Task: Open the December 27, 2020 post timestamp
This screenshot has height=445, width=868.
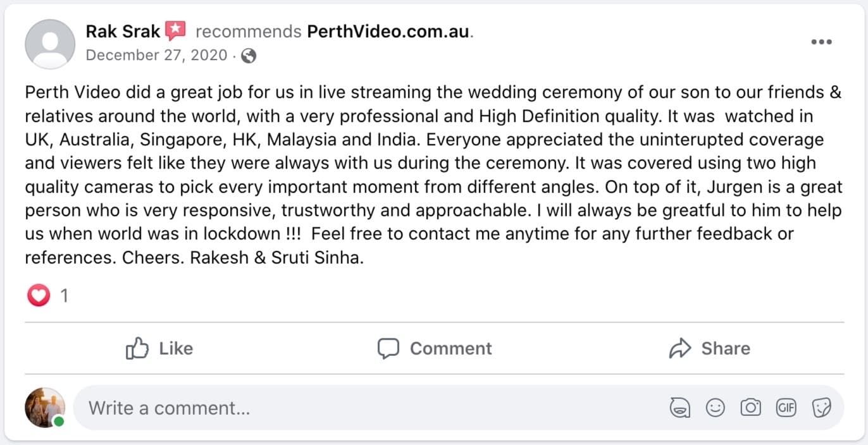Action: tap(156, 55)
